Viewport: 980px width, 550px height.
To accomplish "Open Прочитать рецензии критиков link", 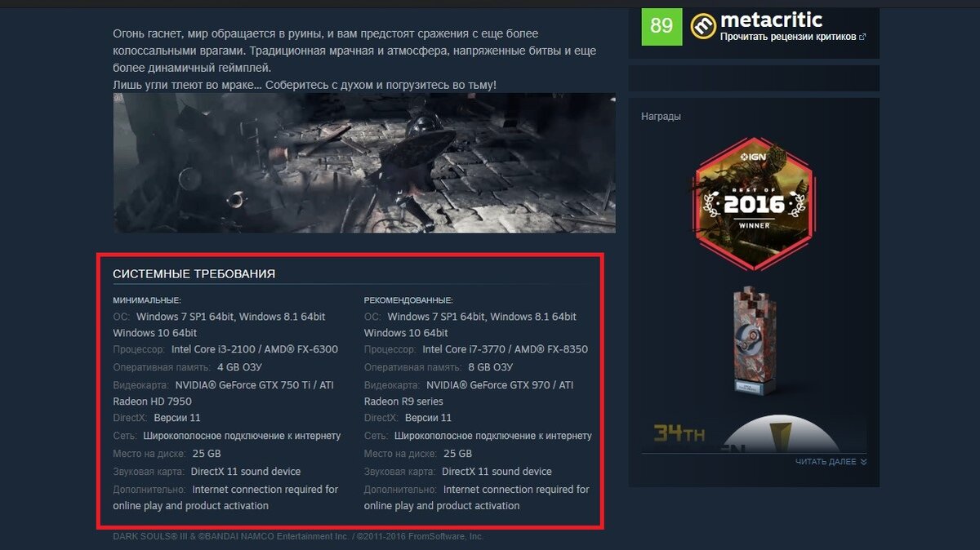I will (x=788, y=37).
